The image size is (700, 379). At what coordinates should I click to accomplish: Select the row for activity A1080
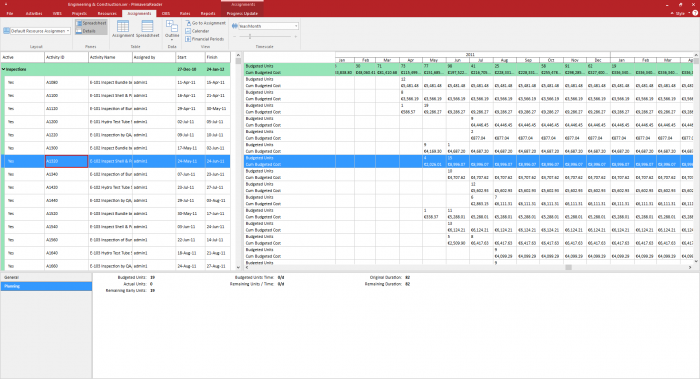[116, 82]
